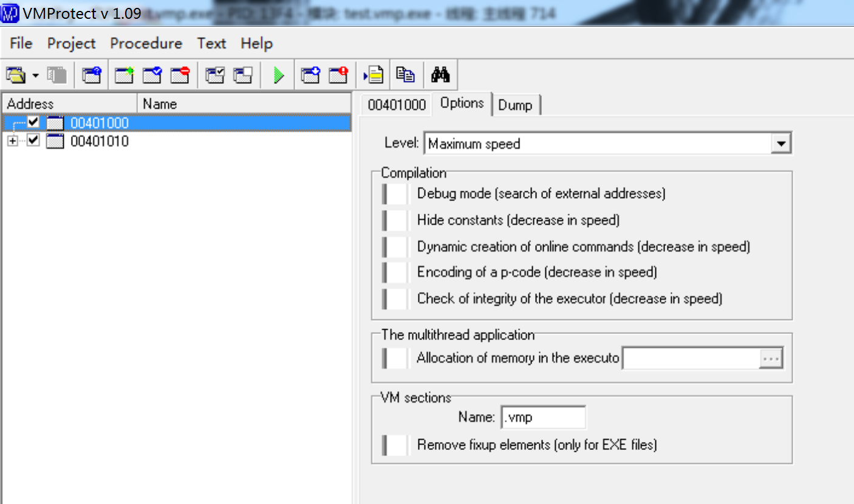Enable Allocation of memory in the executor

coord(395,358)
